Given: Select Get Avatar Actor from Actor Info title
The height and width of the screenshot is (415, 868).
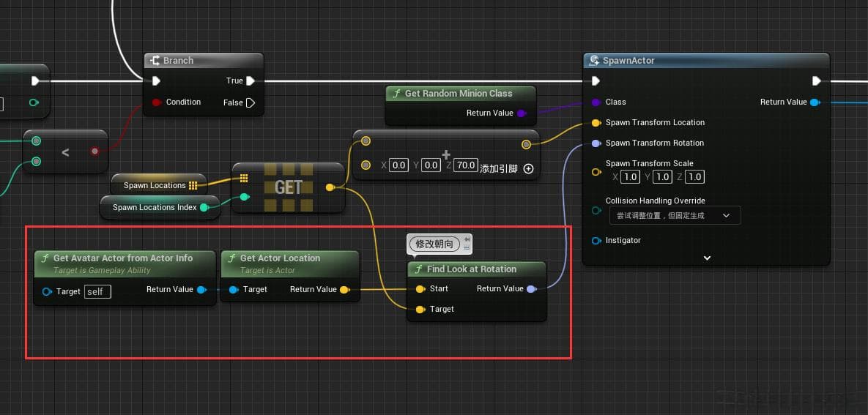Looking at the screenshot, I should (x=123, y=258).
